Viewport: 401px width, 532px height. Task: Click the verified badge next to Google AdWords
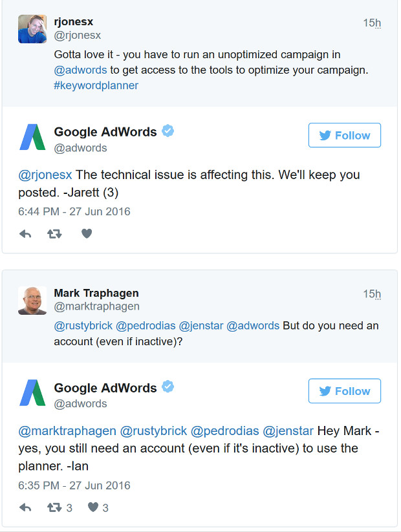[x=168, y=131]
